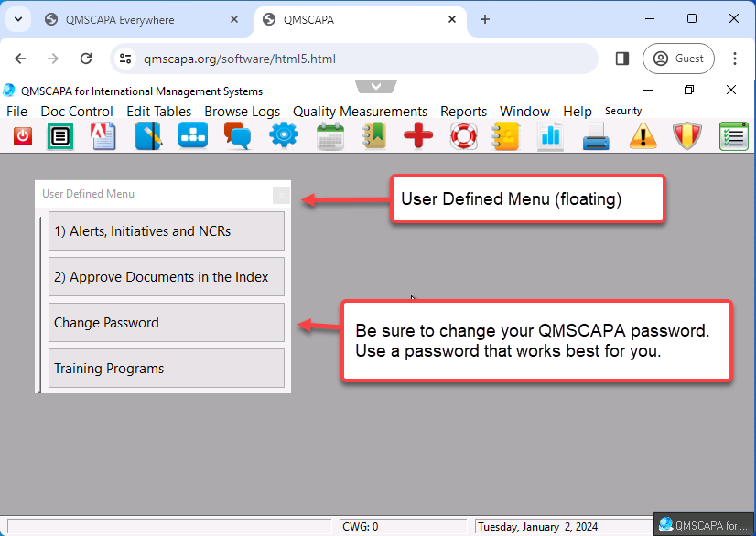Expand the gray chevron pull-down handle
756x536 pixels.
pos(376,87)
